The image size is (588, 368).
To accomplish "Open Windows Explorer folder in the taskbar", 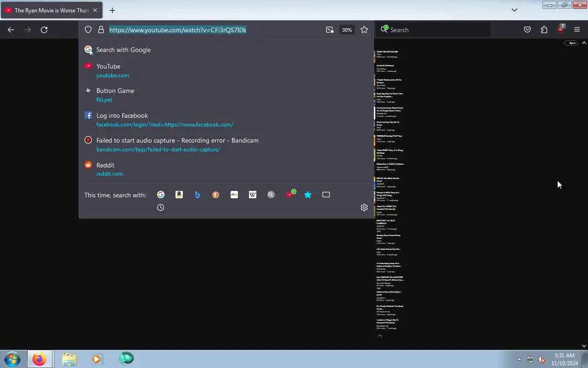I will (x=69, y=359).
